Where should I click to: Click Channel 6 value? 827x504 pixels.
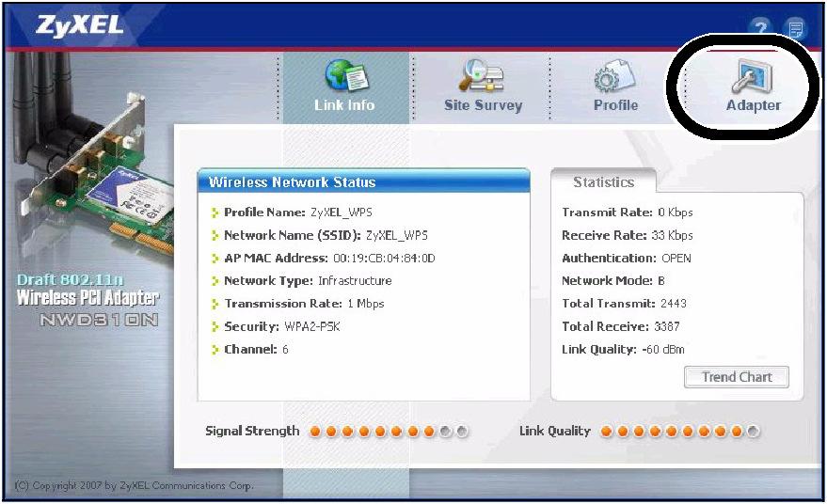(285, 350)
